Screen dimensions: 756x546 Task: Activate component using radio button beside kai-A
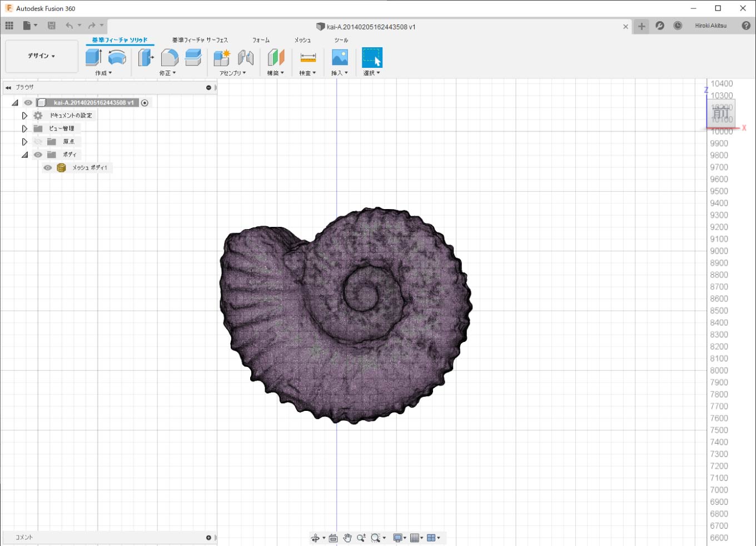(145, 103)
